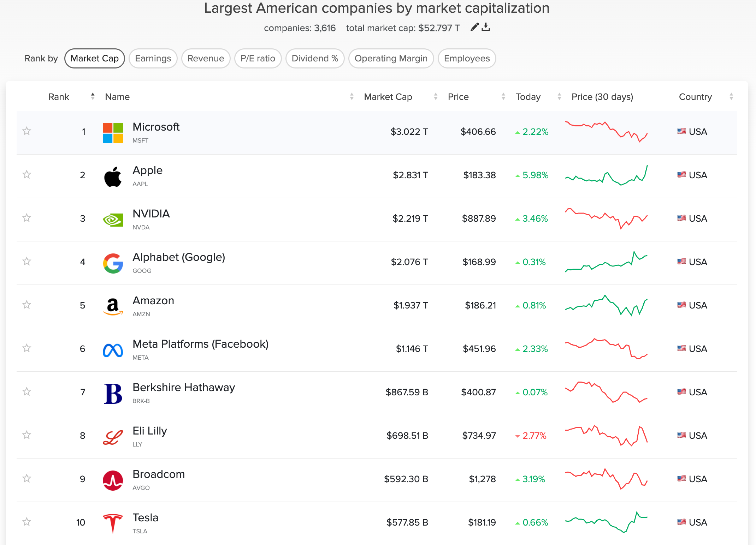Open the Meta Platforms (Facebook) link
756x545 pixels.
pyautogui.click(x=201, y=344)
